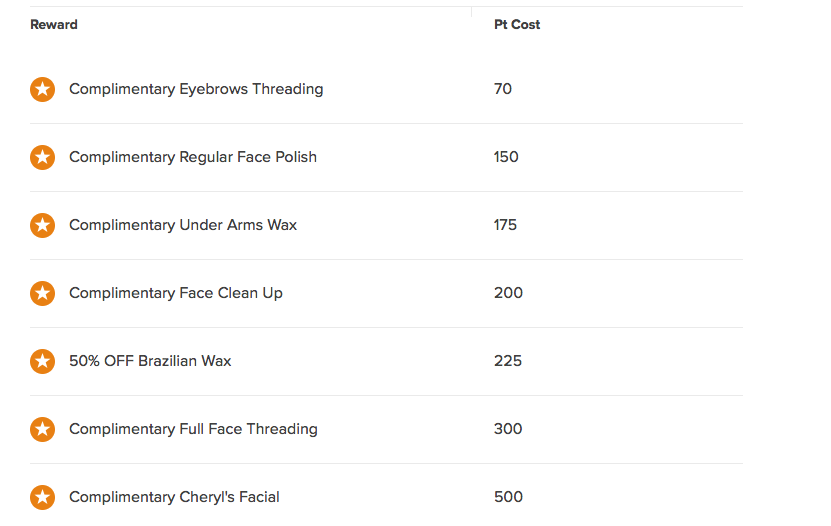Click the 225 point cost value

[x=508, y=361]
